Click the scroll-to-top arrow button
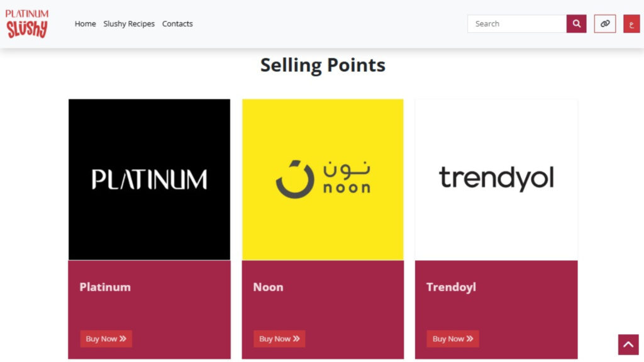 628,344
